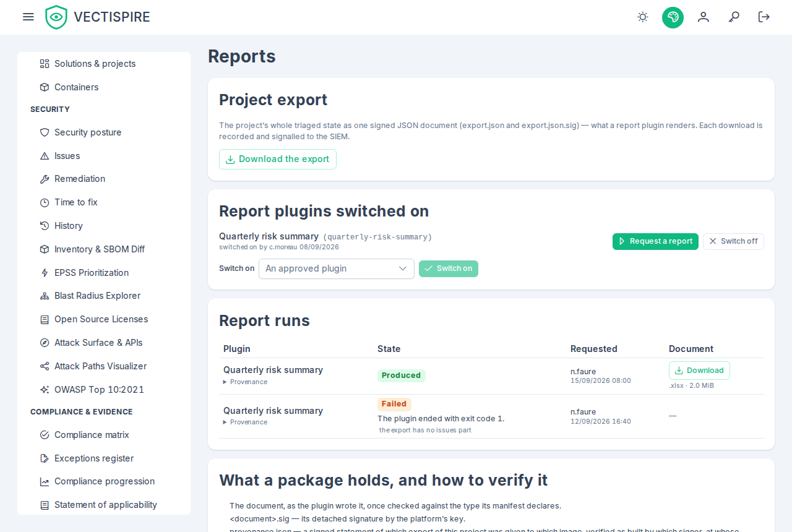Open the hamburger navigation menu

[28, 17]
